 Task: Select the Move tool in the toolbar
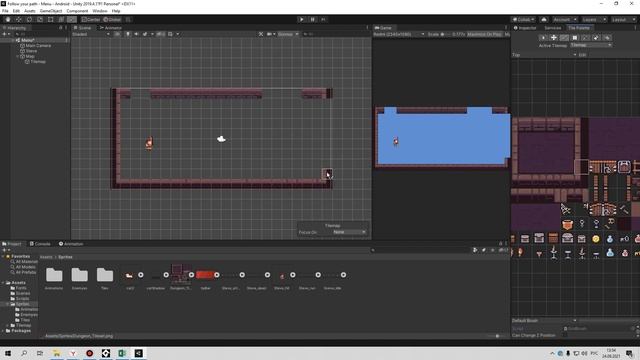[18, 19]
